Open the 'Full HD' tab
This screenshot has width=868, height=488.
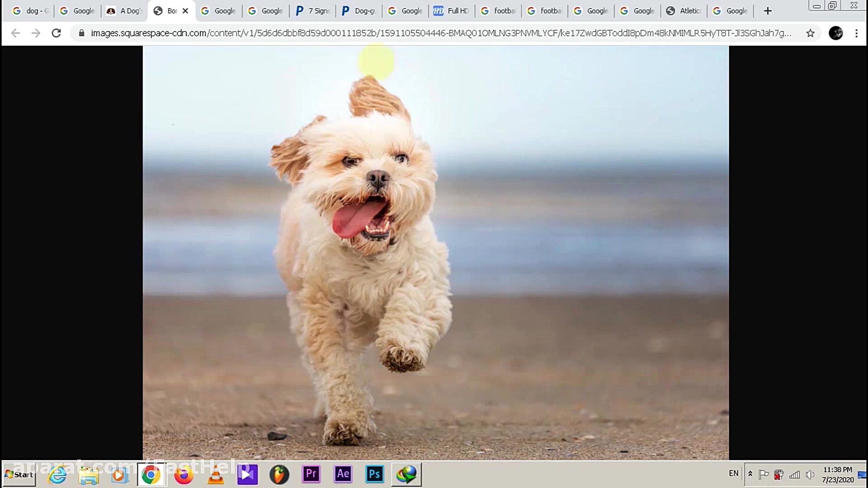[x=451, y=11]
